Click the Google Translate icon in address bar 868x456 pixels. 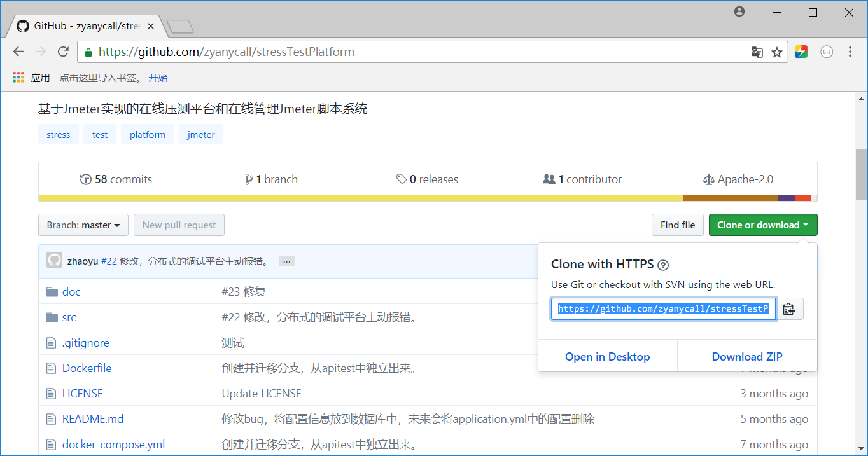click(757, 52)
